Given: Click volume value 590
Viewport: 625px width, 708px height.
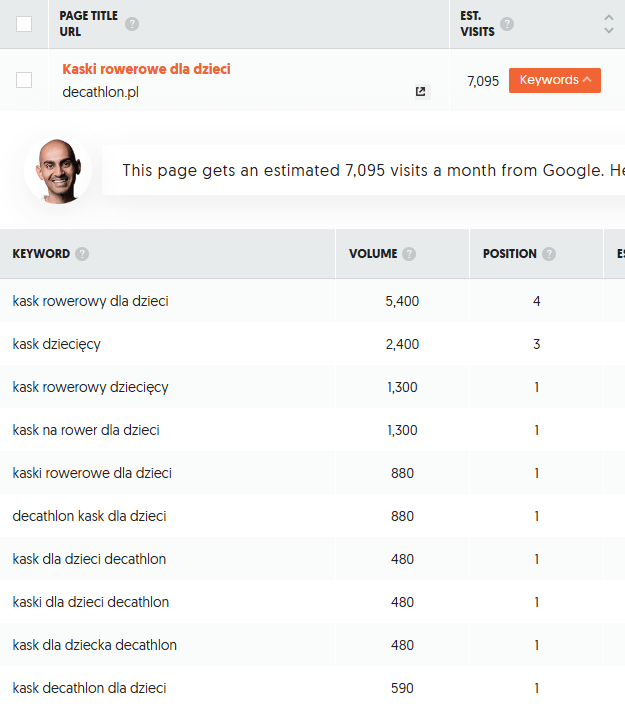Looking at the screenshot, I should click(x=402, y=688).
